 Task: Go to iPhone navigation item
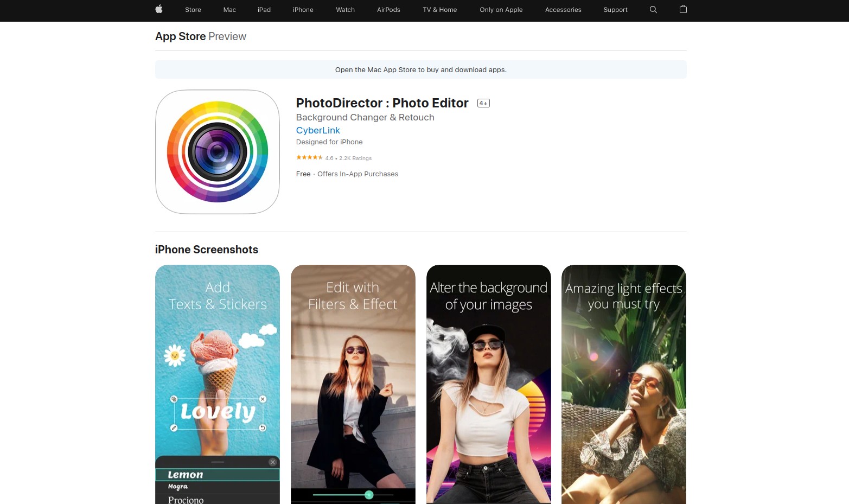pyautogui.click(x=303, y=10)
